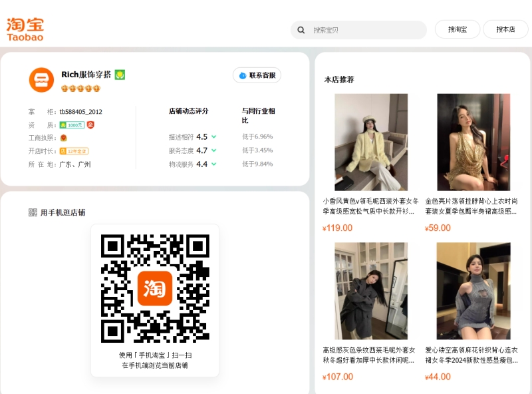This screenshot has width=532, height=394.
Task: Click the ¥107.00 price
Action: pos(338,377)
